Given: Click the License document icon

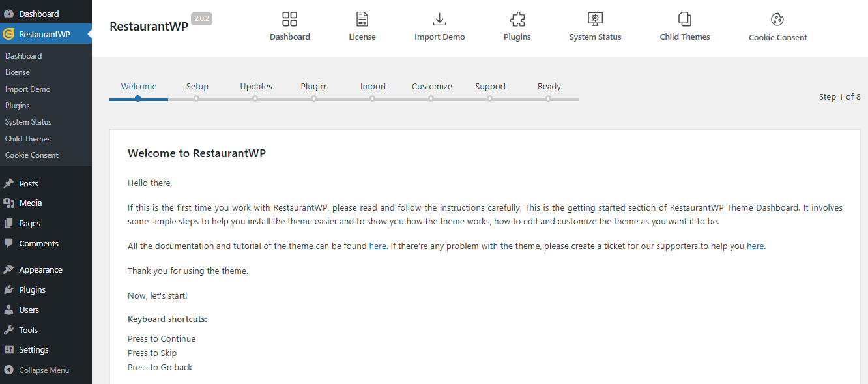Looking at the screenshot, I should click(362, 19).
